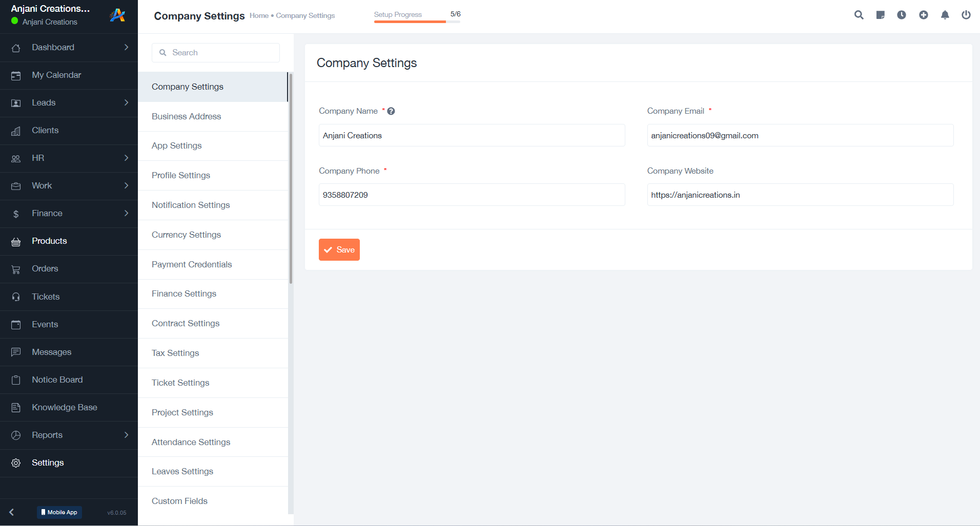Click the plus quick-add icon in header
This screenshot has height=526, width=980.
924,15
